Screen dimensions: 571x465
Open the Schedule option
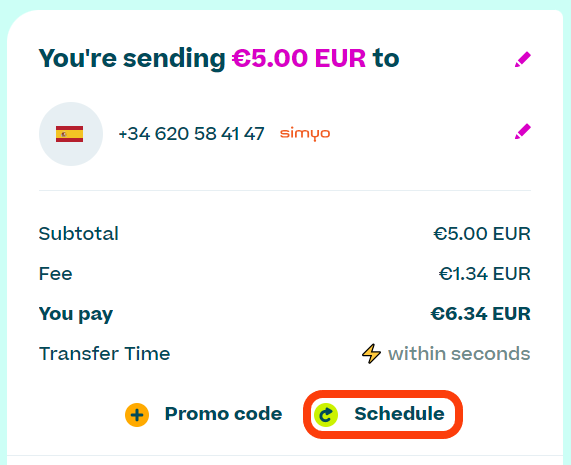tap(383, 414)
